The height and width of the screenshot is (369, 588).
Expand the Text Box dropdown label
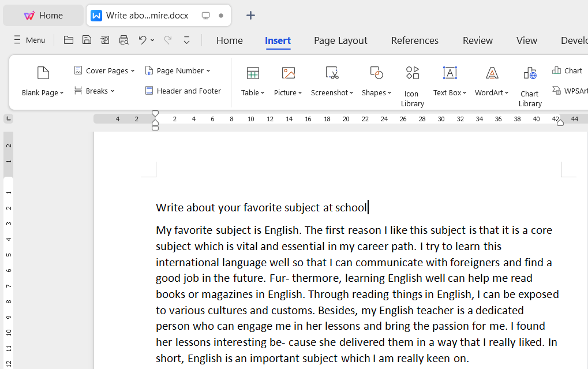point(450,93)
